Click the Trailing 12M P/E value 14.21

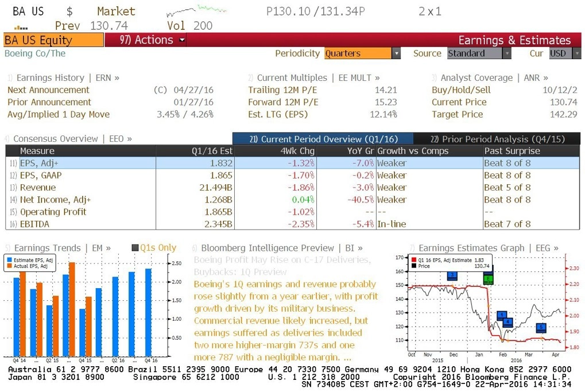coord(386,90)
